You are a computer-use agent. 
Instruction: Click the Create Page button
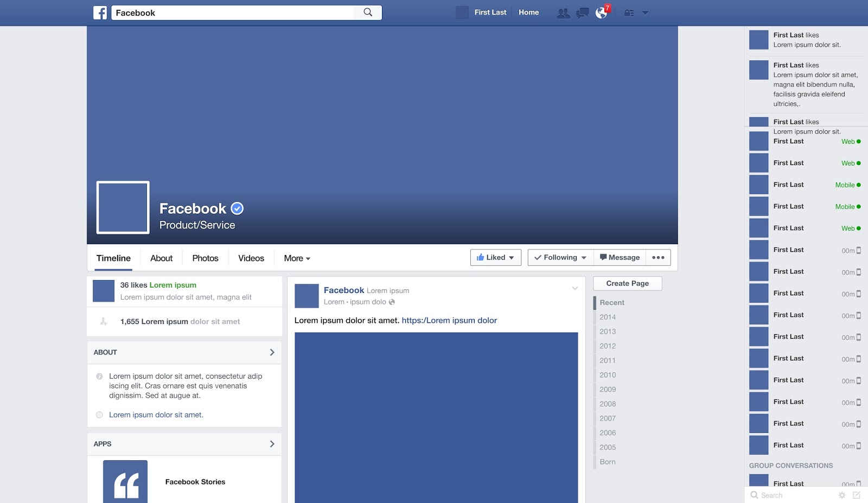(x=628, y=283)
